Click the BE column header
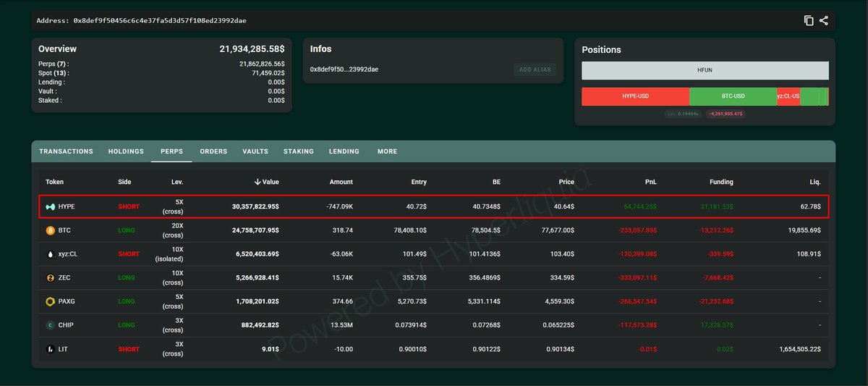 496,182
